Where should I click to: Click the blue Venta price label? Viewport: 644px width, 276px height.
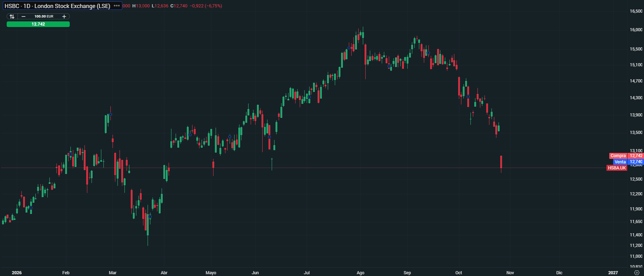click(620, 162)
